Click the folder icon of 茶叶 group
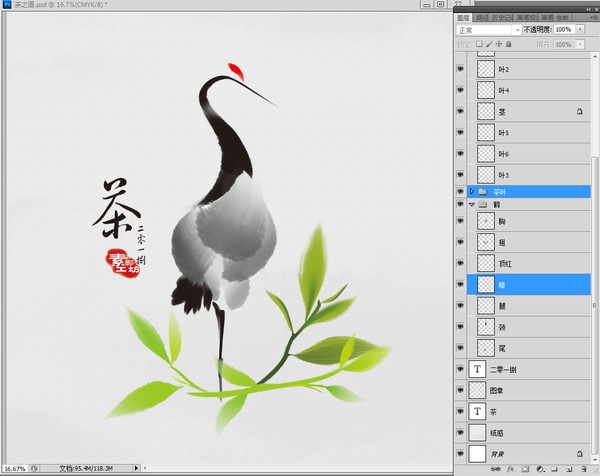The height and width of the screenshot is (476, 600). 483,192
